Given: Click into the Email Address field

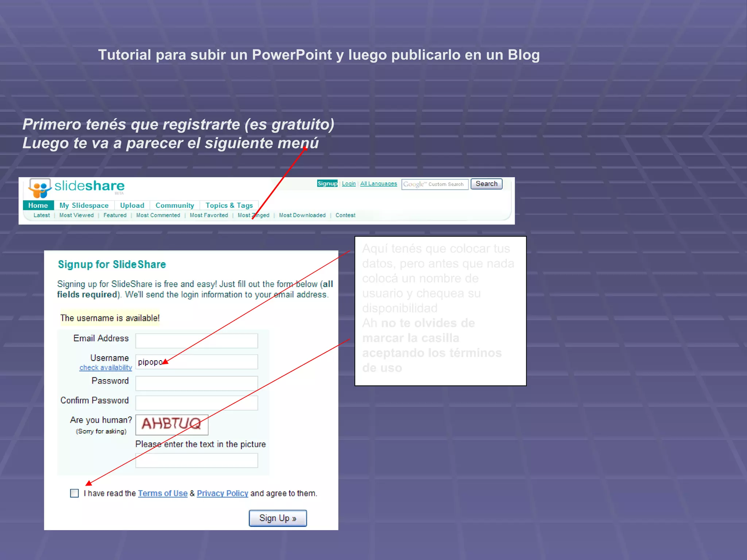Looking at the screenshot, I should tap(197, 341).
